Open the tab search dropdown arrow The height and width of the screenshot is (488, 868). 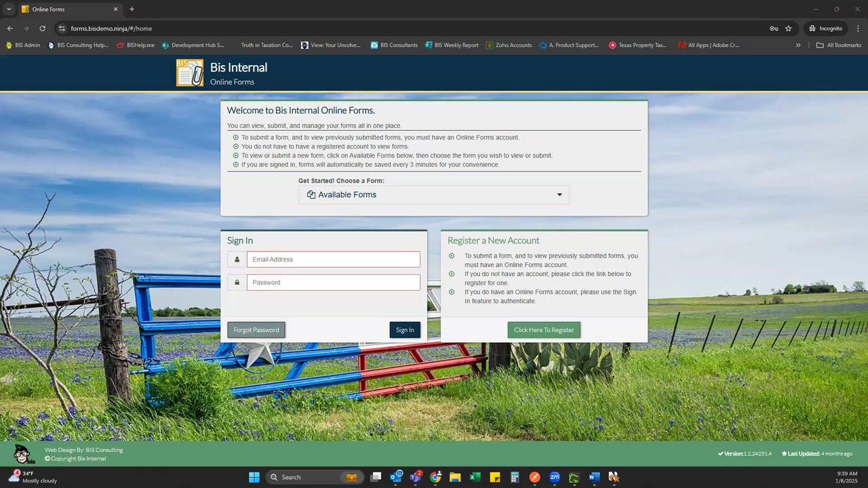9,9
